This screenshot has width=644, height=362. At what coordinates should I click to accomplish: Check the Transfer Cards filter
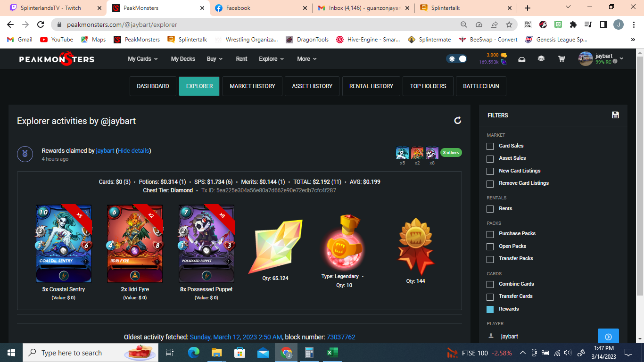pyautogui.click(x=490, y=296)
